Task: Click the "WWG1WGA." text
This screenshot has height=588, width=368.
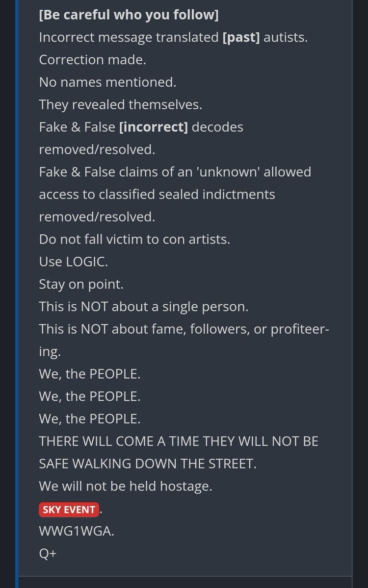Action: click(77, 532)
